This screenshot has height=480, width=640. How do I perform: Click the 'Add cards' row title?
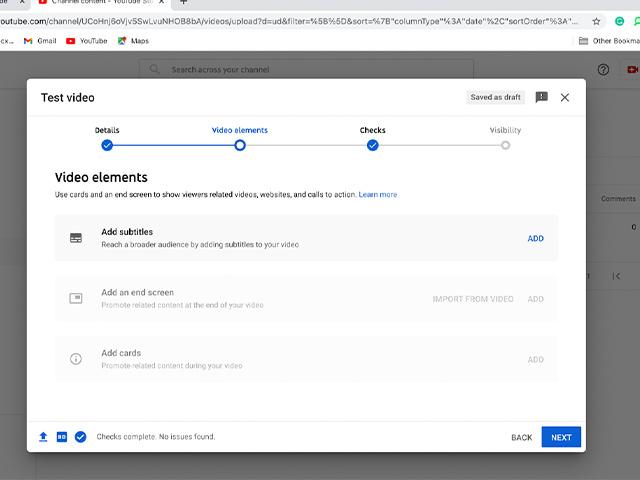click(x=121, y=353)
